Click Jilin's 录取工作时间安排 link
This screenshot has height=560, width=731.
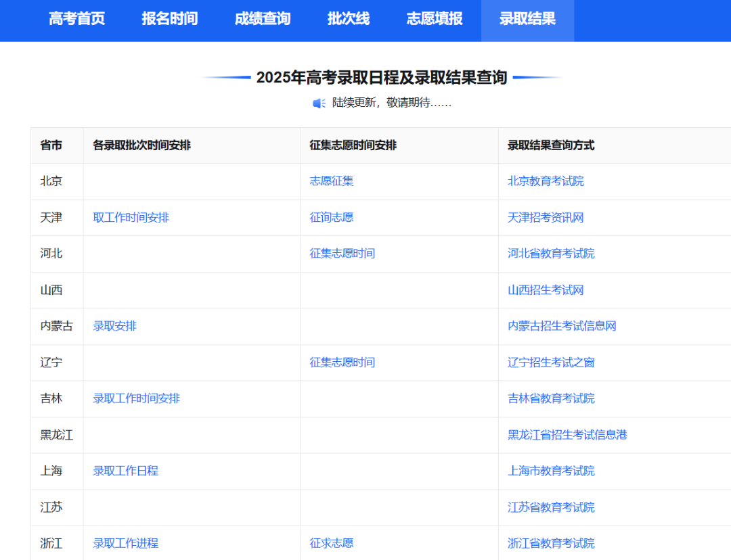pos(136,398)
